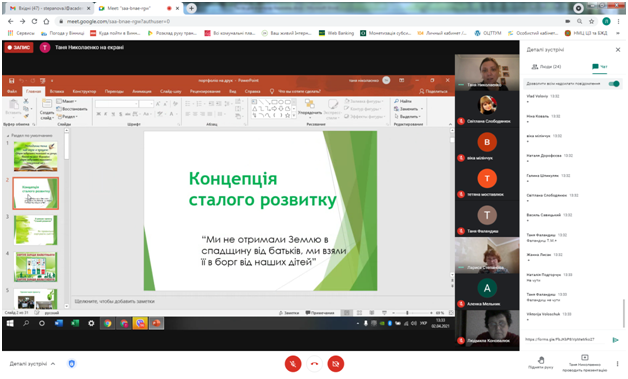The width and height of the screenshot is (628, 379).
Task: Close the meeting details side panel
Action: pos(618,50)
